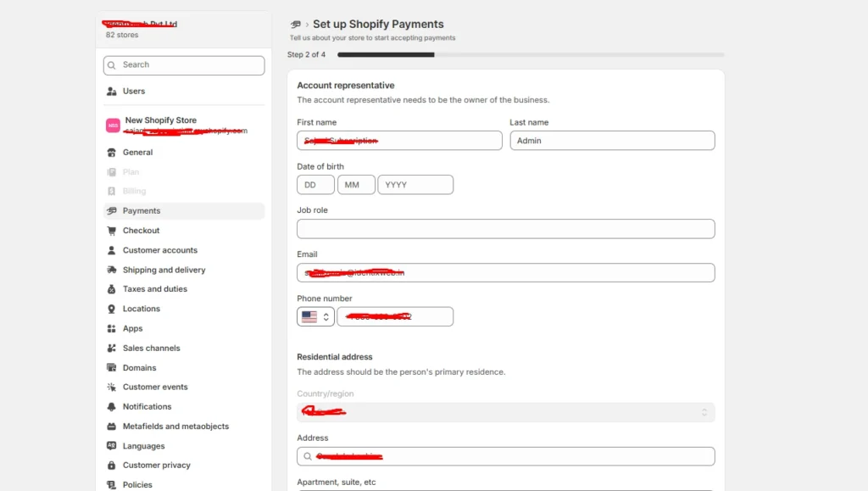Viewport: 868px width, 491px height.
Task: Click the MM month of birth field
Action: 356,185
